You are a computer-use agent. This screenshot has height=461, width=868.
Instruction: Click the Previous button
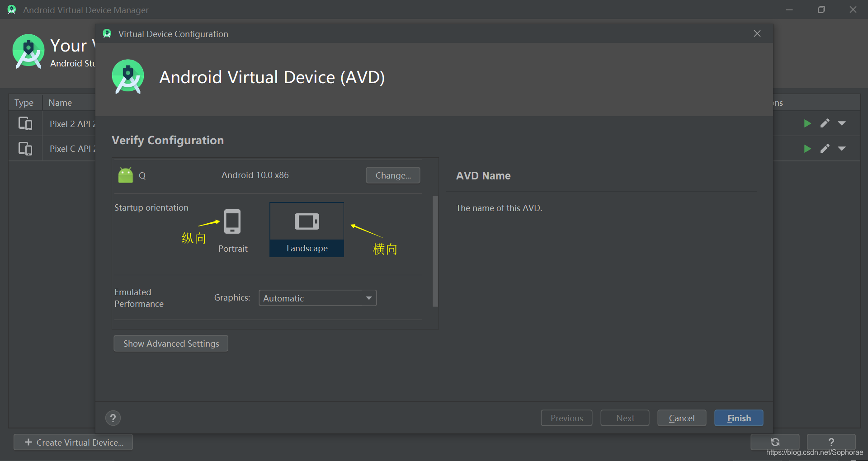pyautogui.click(x=566, y=418)
